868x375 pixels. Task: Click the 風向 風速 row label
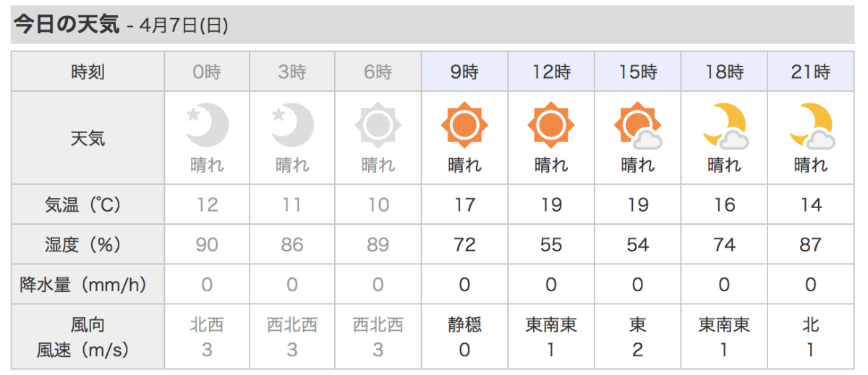click(88, 337)
